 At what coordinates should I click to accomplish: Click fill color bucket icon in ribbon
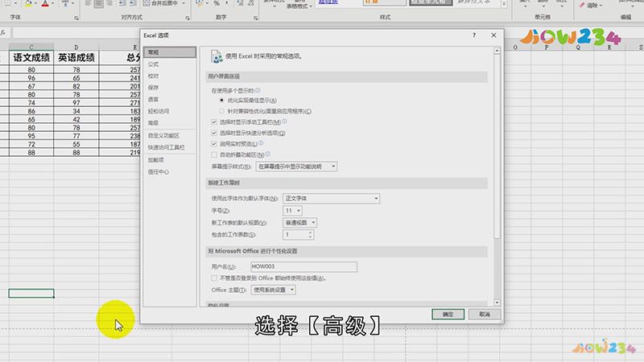tap(28, 3)
